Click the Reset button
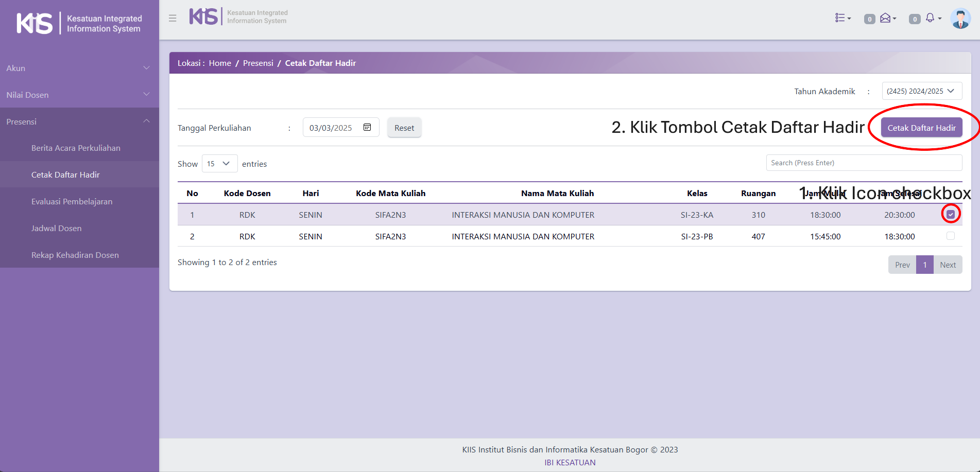 click(404, 128)
